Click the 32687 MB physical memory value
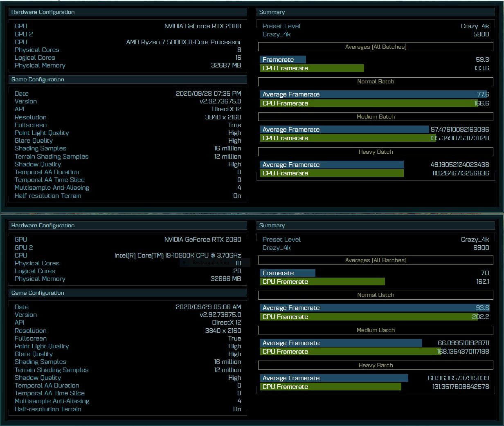The width and height of the screenshot is (504, 426). tap(226, 65)
